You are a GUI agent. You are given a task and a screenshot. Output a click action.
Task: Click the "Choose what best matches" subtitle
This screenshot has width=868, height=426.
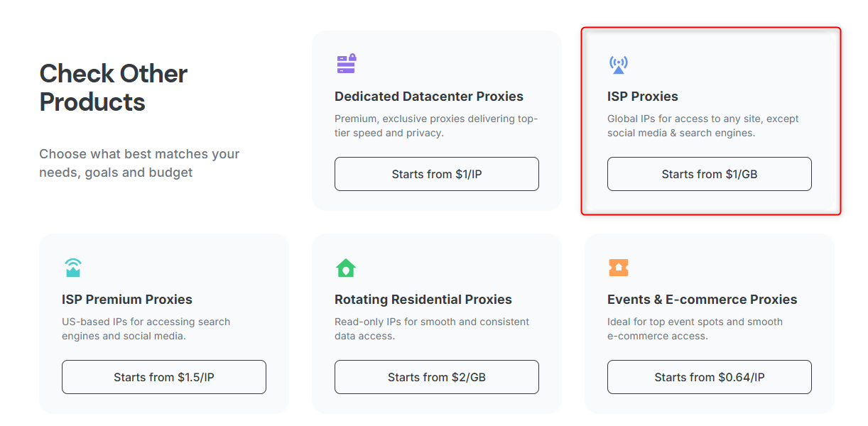click(139, 163)
